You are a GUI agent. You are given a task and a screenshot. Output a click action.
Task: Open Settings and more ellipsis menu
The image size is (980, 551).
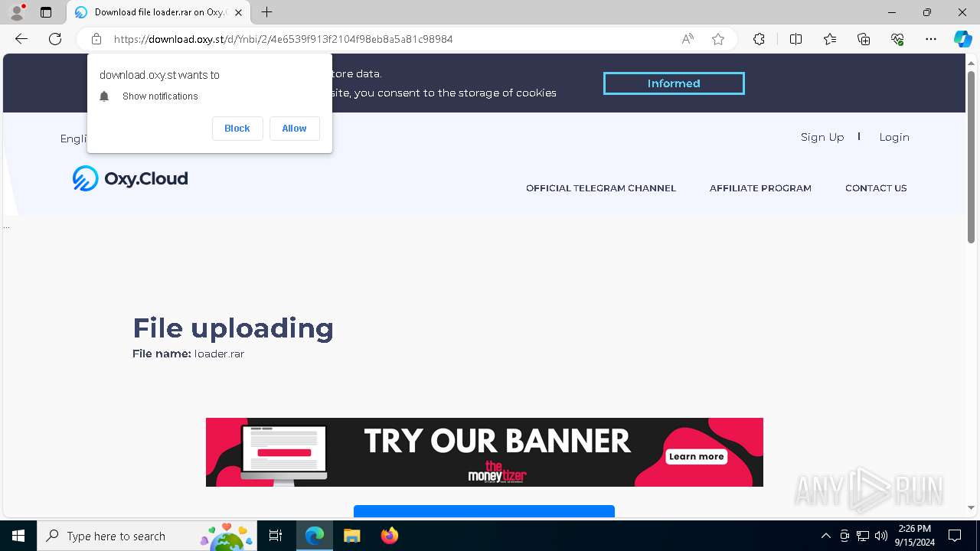tap(931, 39)
